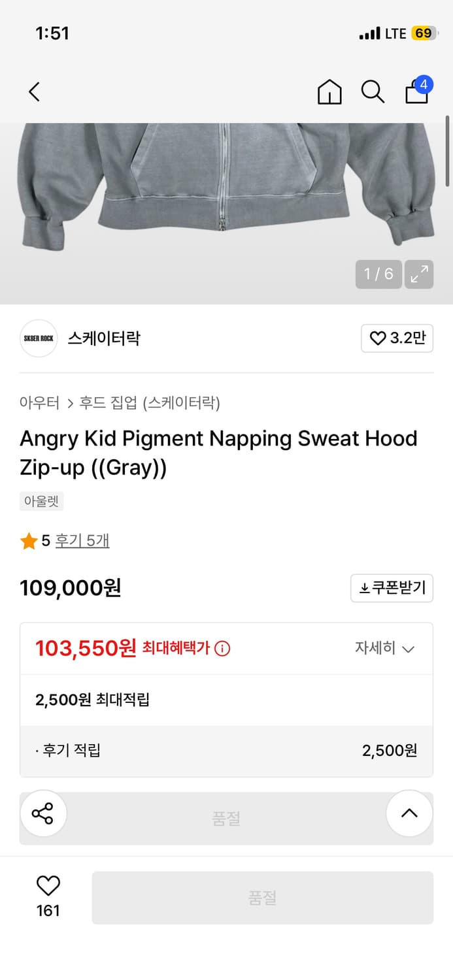
Task: Expand product image to fullscreen
Action: click(x=418, y=274)
